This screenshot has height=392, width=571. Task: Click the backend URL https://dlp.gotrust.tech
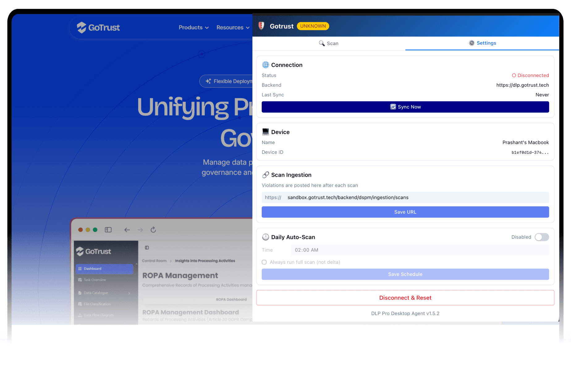pyautogui.click(x=522, y=85)
